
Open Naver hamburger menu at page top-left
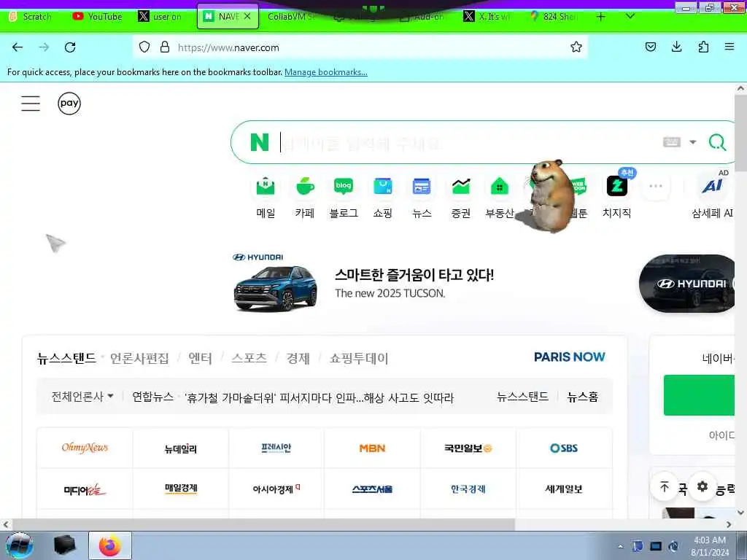point(31,104)
